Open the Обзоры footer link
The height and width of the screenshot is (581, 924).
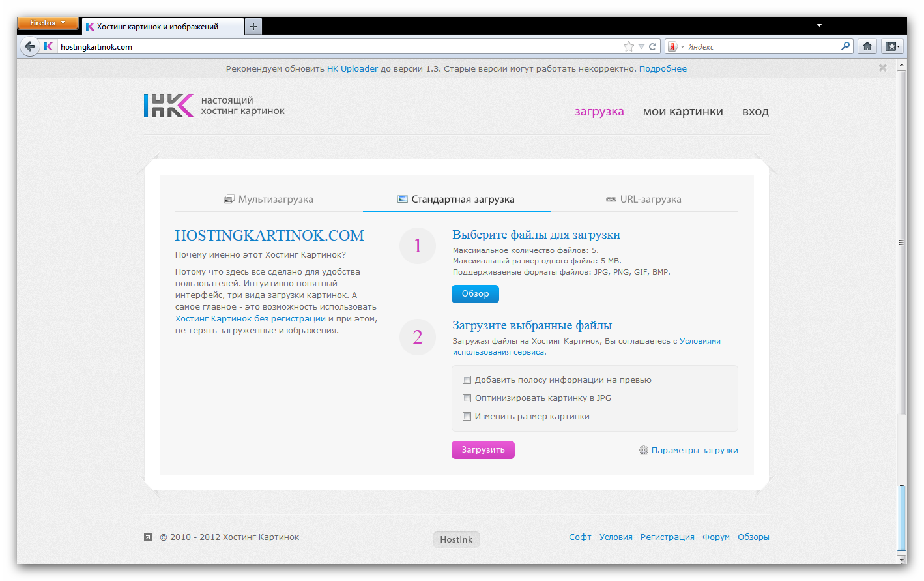(753, 537)
